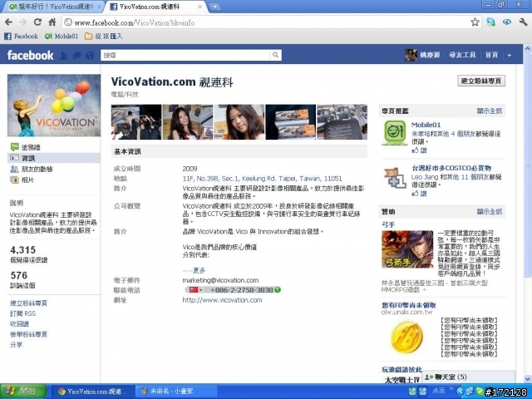Bookmark this page with the star icon
This screenshot has height=399, width=532.
[475, 22]
